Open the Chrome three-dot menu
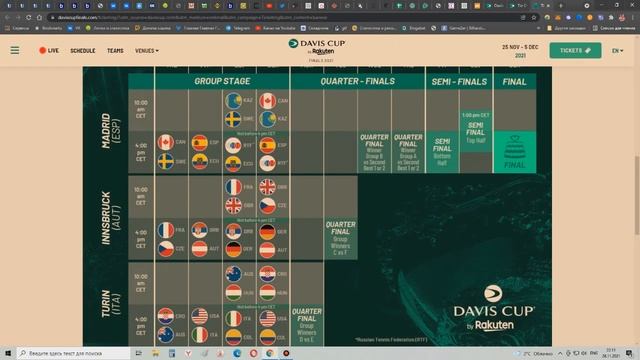Image resolution: width=640 pixels, height=360 pixels. tap(633, 18)
